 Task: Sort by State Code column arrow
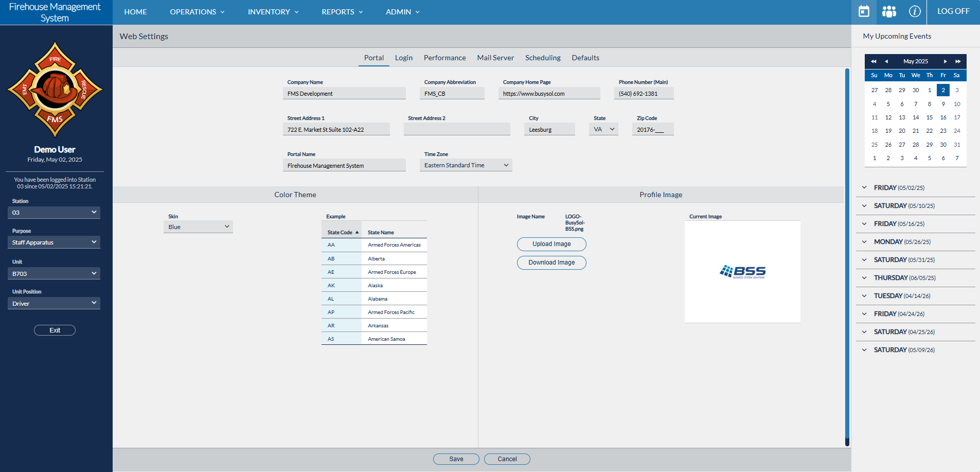tap(357, 233)
